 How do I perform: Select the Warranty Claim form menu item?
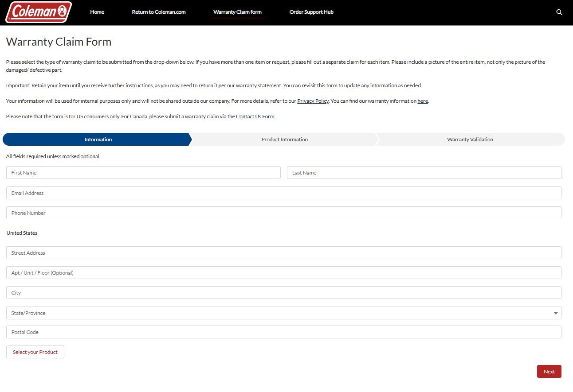(x=237, y=12)
